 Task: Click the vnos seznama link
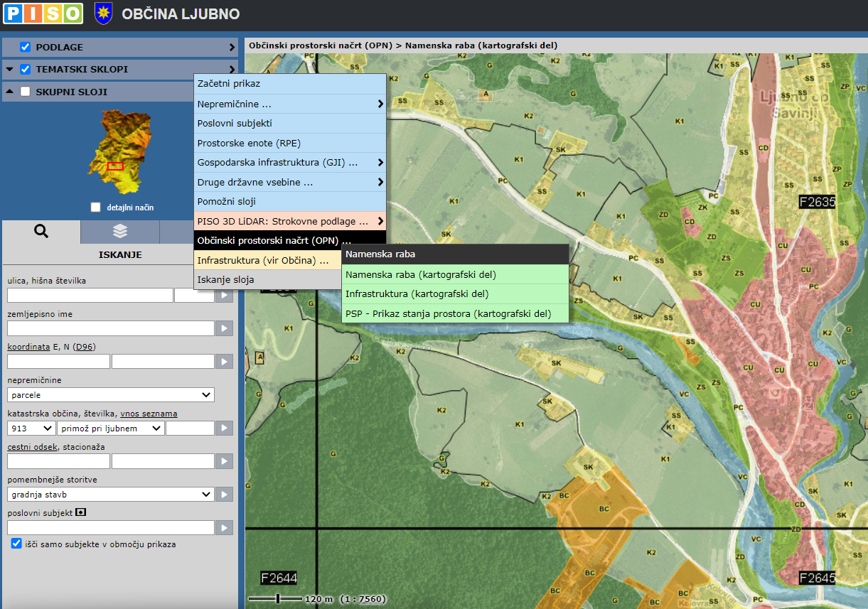pyautogui.click(x=149, y=414)
